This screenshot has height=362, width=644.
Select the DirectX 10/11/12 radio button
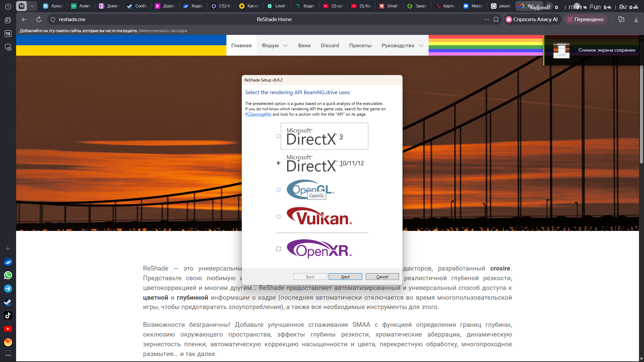pyautogui.click(x=278, y=163)
